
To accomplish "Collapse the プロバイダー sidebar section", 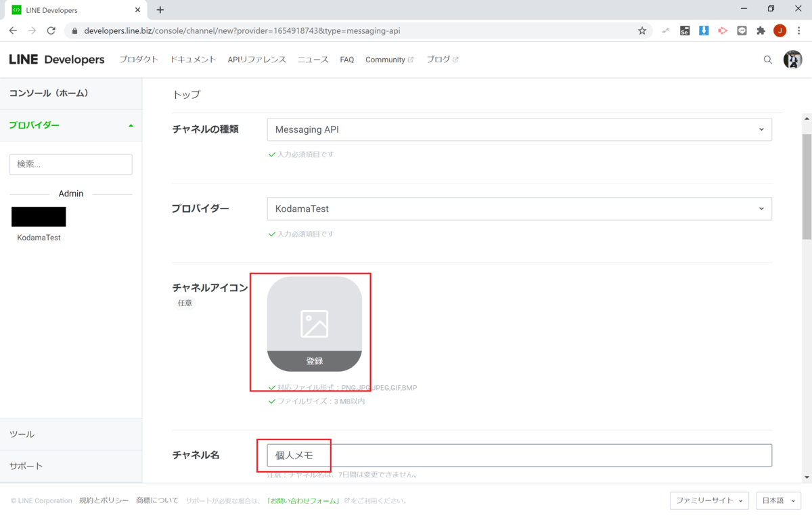I will pyautogui.click(x=71, y=125).
